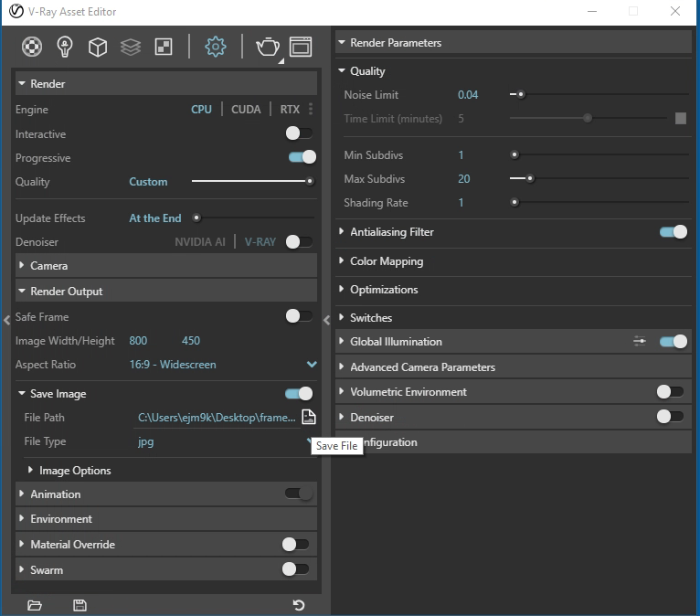Click the engine options three-dot menu
700x616 pixels.
[311, 109]
